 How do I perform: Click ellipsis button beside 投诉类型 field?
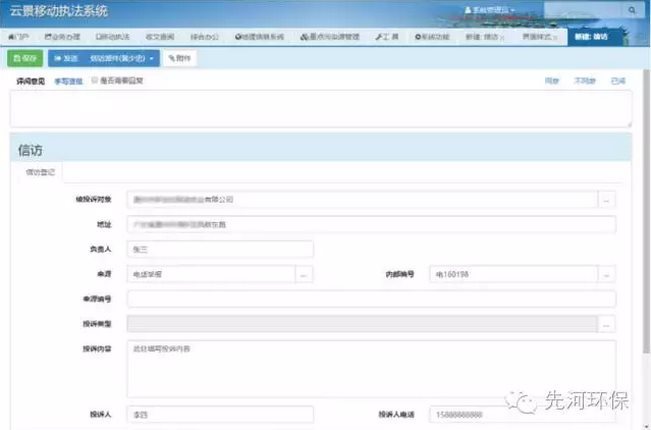tap(607, 324)
